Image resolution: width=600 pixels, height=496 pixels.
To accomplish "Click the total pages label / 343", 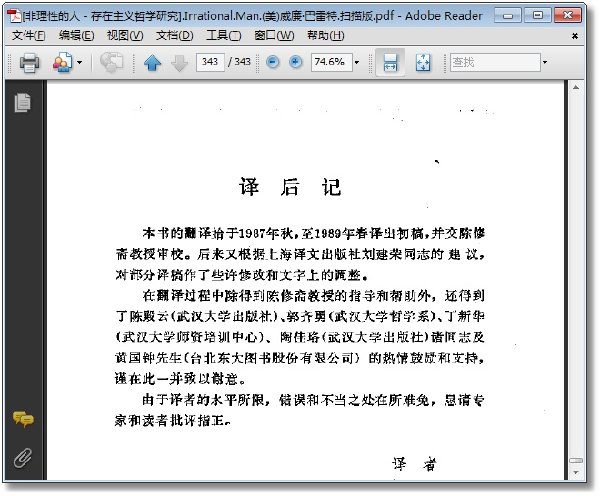I will [239, 62].
